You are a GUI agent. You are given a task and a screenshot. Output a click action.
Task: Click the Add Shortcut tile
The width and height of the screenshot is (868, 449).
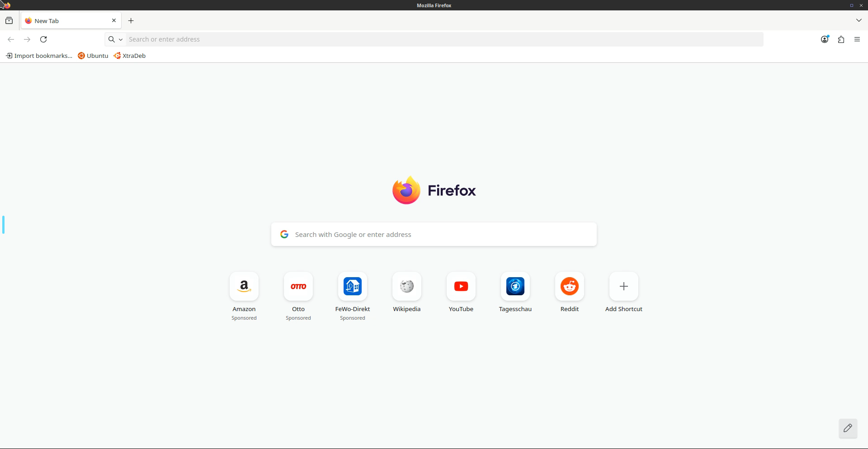coord(623,286)
